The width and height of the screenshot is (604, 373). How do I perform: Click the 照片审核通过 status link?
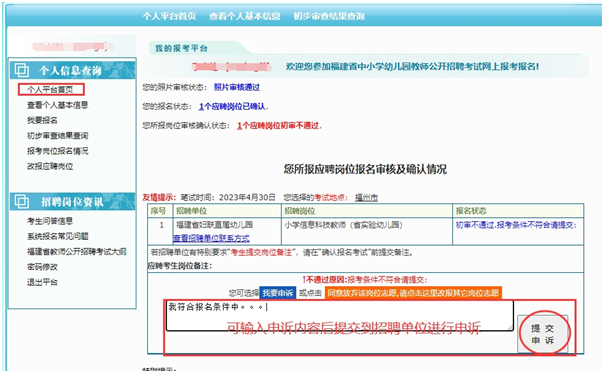(x=237, y=87)
